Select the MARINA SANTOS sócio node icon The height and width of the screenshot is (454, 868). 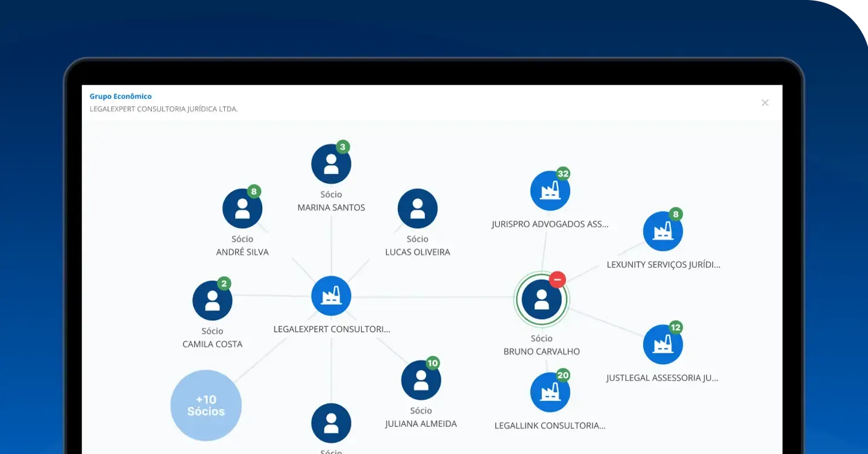pos(331,163)
